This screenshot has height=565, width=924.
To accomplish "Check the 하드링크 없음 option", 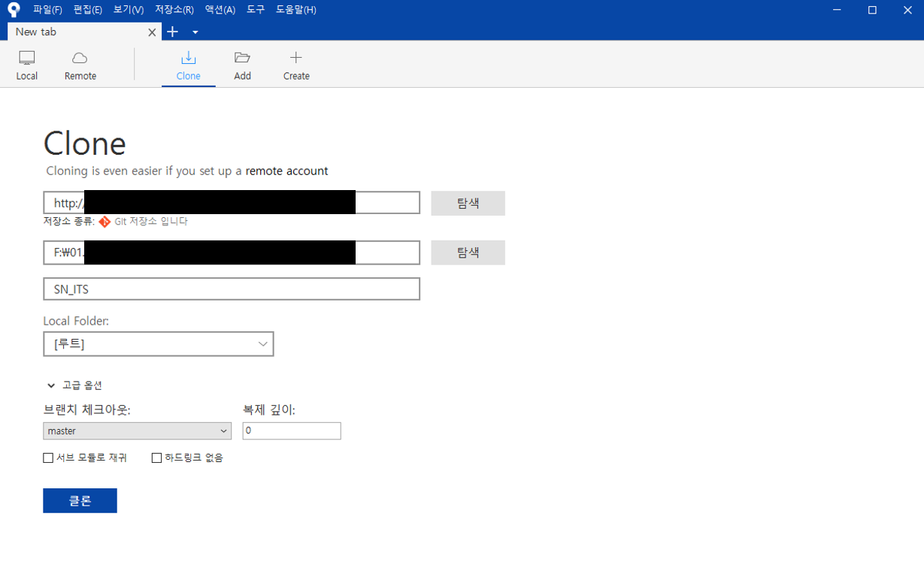I will [x=156, y=458].
